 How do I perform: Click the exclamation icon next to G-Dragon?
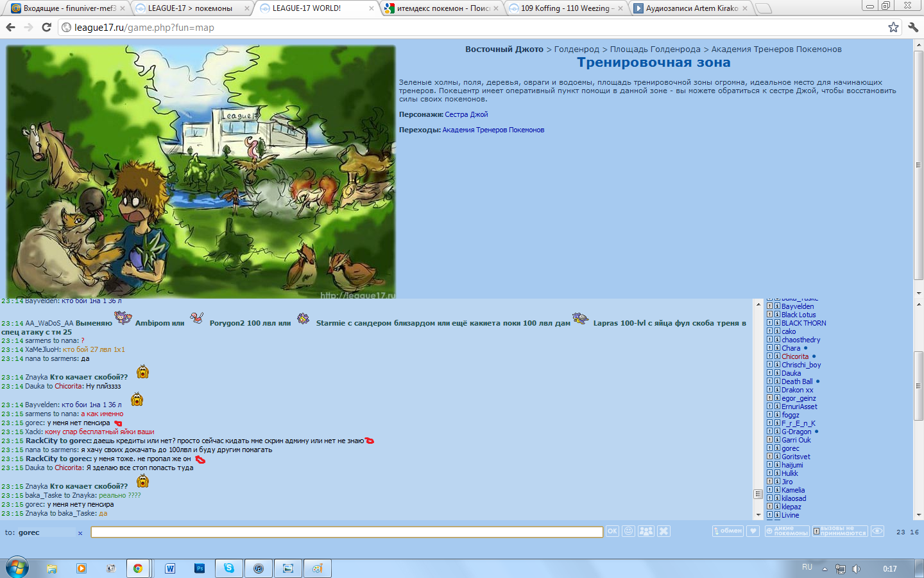pyautogui.click(x=770, y=432)
